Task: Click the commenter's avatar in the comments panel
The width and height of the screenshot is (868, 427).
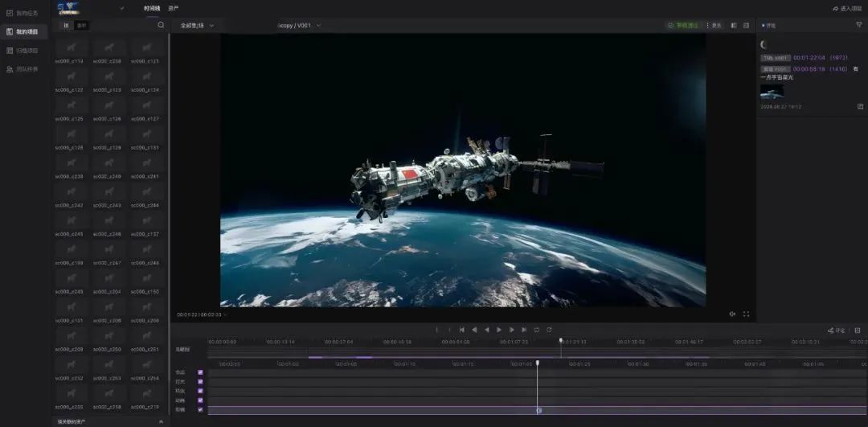Action: tap(764, 45)
